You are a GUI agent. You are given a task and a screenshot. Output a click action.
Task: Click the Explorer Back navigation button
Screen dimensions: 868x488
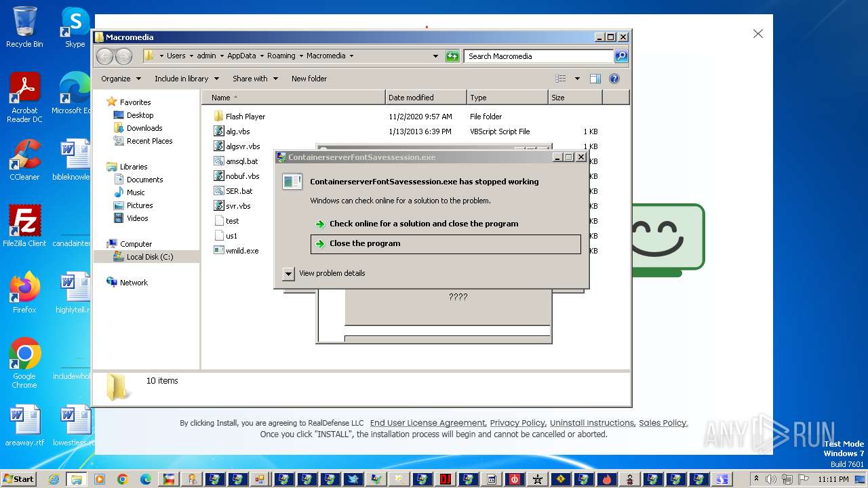[105, 56]
